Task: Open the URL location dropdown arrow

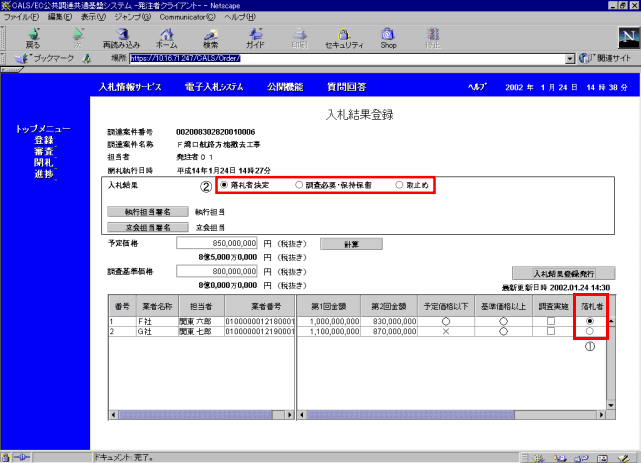Action: pyautogui.click(x=570, y=59)
